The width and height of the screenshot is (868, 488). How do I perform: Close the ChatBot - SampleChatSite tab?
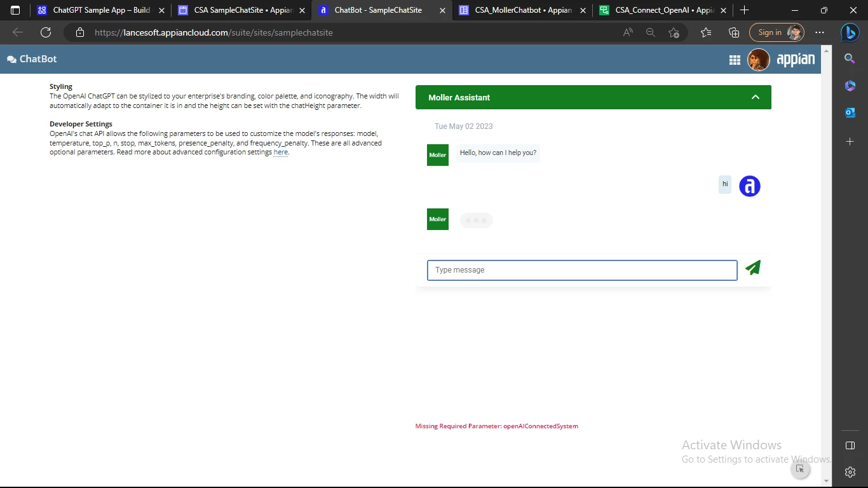(443, 10)
